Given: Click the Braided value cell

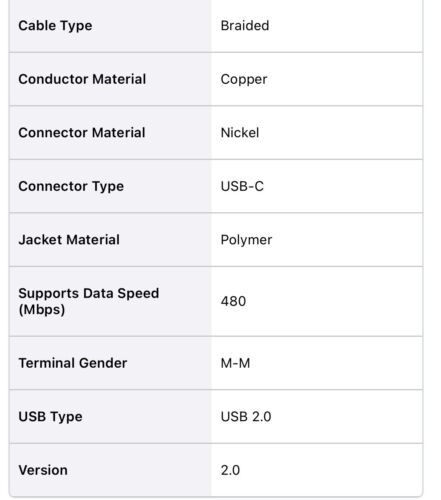Looking at the screenshot, I should [316, 26].
